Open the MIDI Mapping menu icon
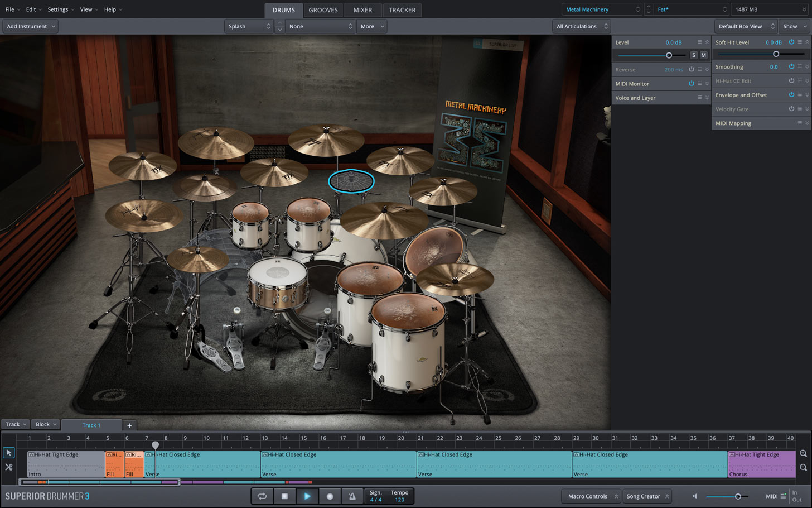The image size is (812, 508). point(800,123)
